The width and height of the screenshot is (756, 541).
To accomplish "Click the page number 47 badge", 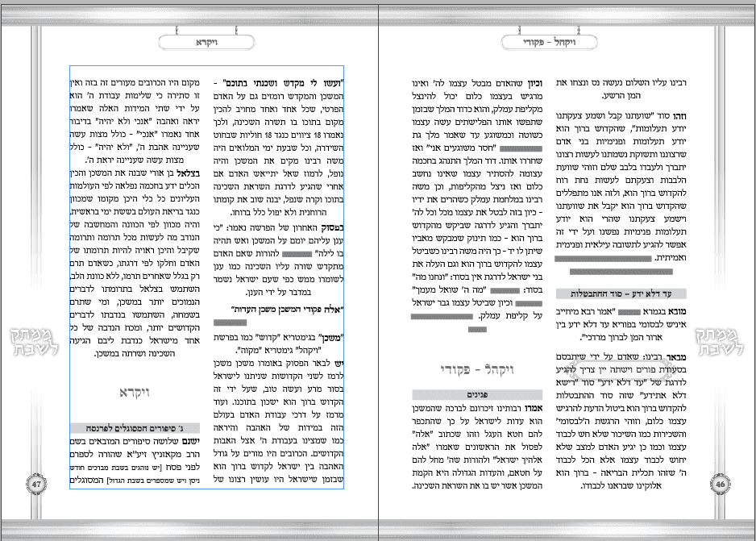I will point(36,484).
